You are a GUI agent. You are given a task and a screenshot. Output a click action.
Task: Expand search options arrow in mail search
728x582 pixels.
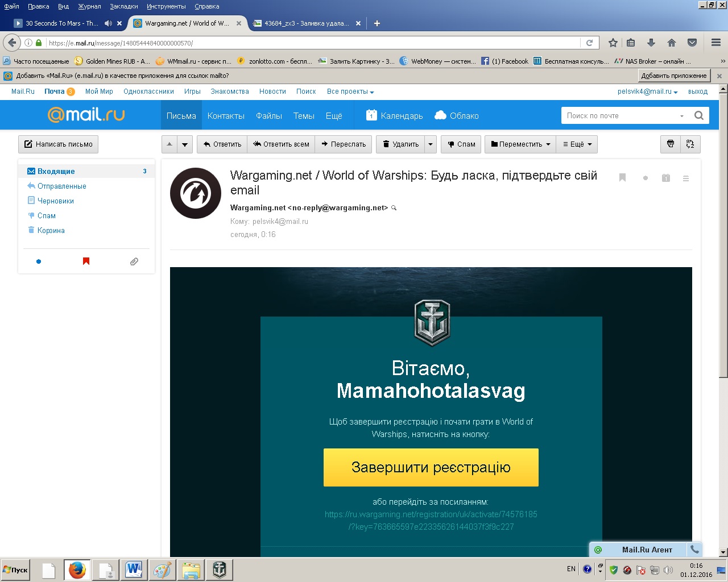[x=681, y=116]
